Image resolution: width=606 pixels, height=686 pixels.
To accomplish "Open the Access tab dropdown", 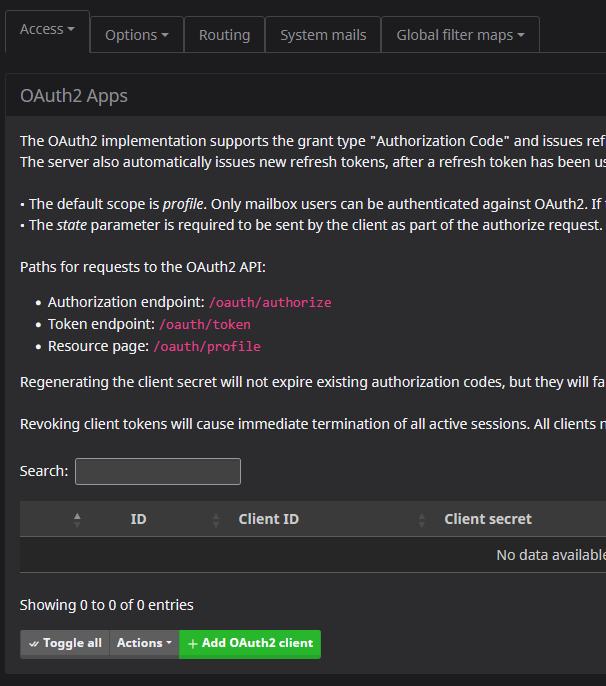I will click(47, 30).
